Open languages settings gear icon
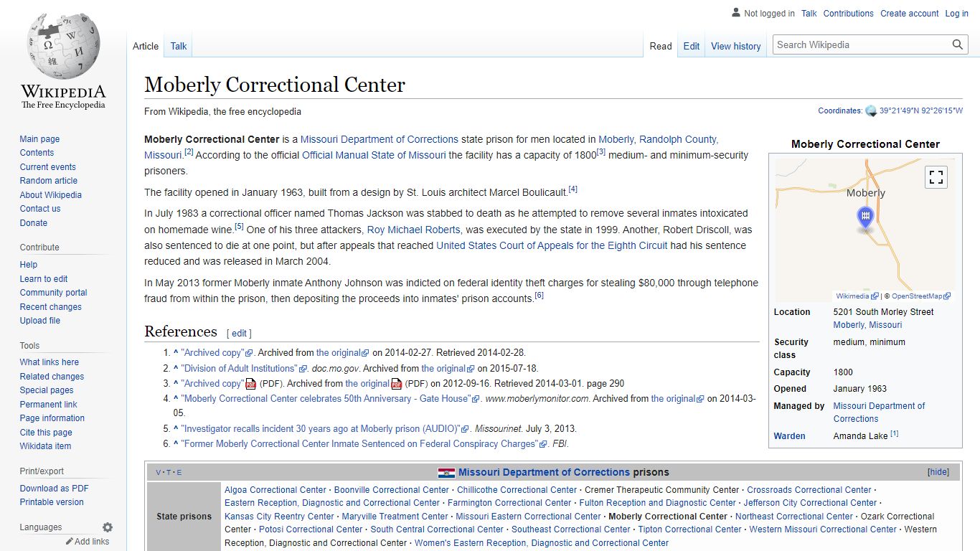The image size is (980, 551). [108, 527]
